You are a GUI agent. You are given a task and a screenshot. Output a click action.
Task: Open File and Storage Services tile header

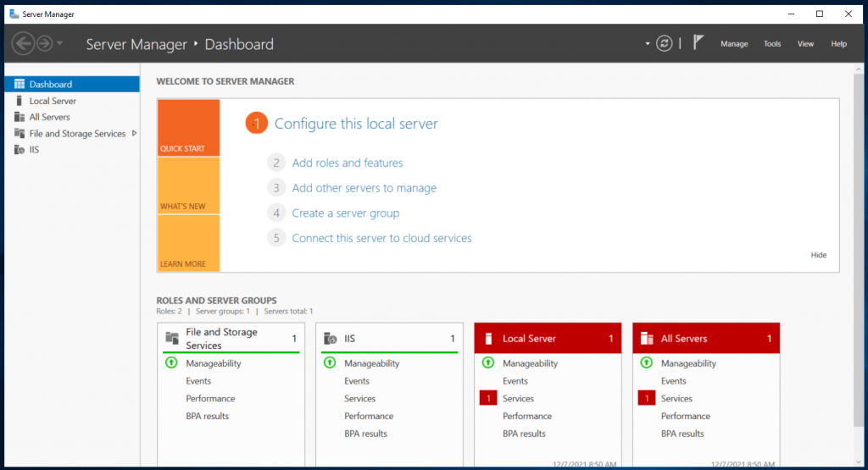(x=231, y=339)
